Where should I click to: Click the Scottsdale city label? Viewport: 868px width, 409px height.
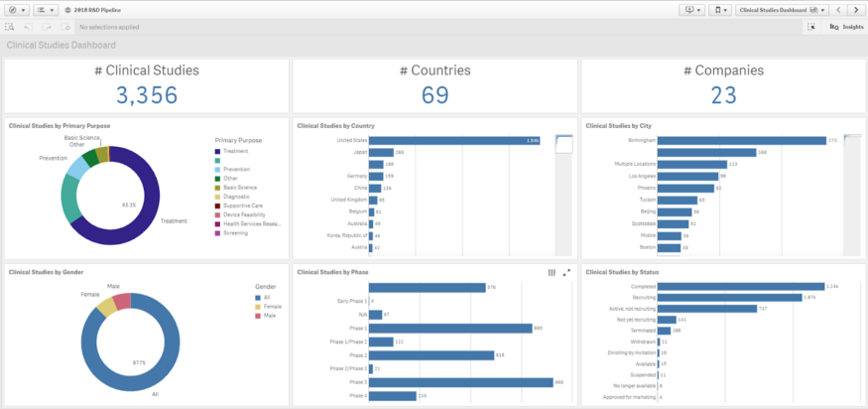(644, 224)
